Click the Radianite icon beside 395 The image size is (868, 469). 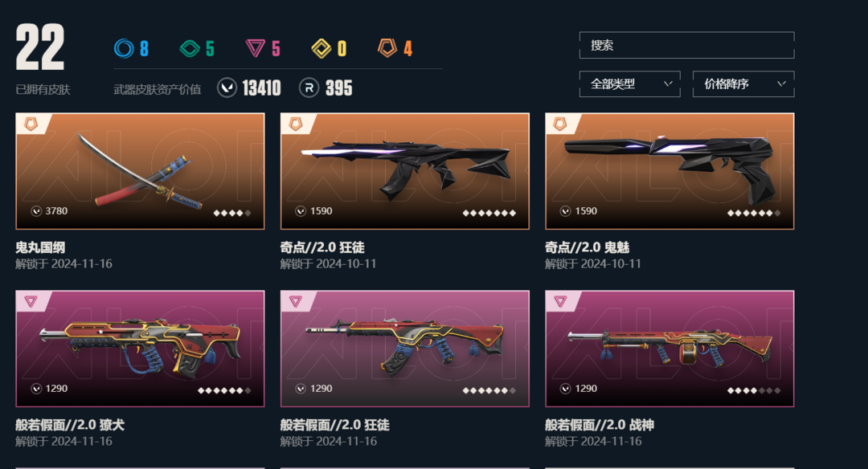click(309, 88)
